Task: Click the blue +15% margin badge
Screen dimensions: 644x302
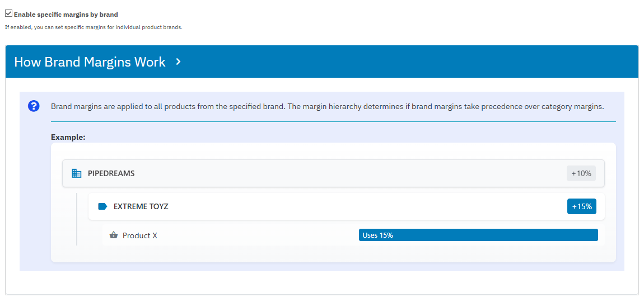Action: coord(581,206)
